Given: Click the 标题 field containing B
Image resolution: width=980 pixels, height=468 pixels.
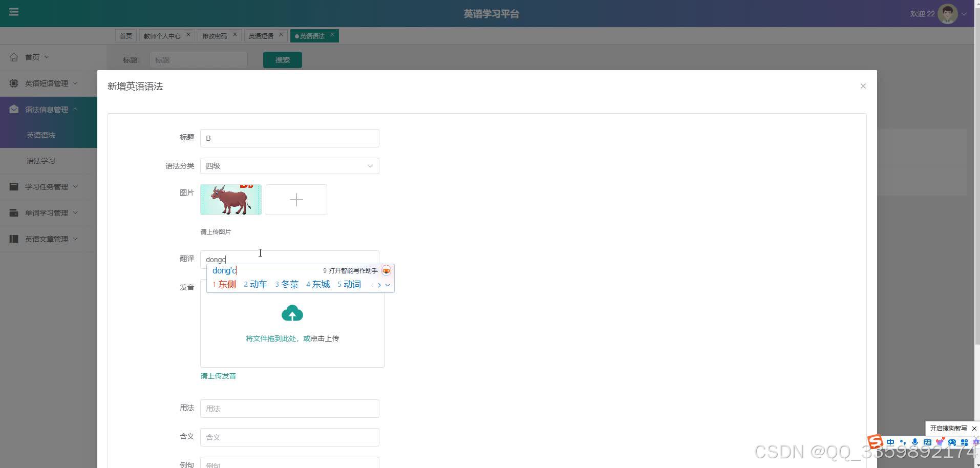Looking at the screenshot, I should click(290, 138).
